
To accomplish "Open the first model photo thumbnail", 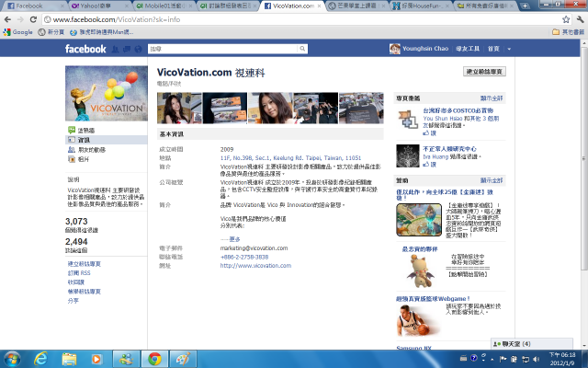I will [x=180, y=109].
